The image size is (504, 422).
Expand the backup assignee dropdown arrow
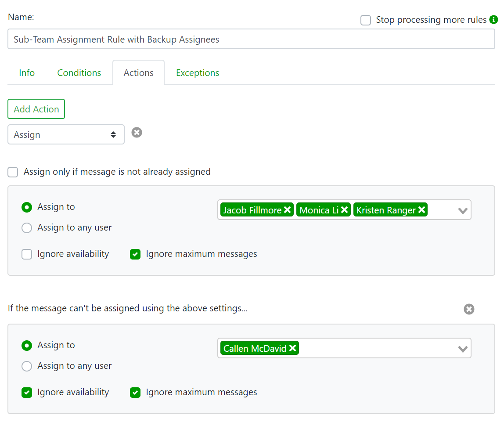coord(462,349)
